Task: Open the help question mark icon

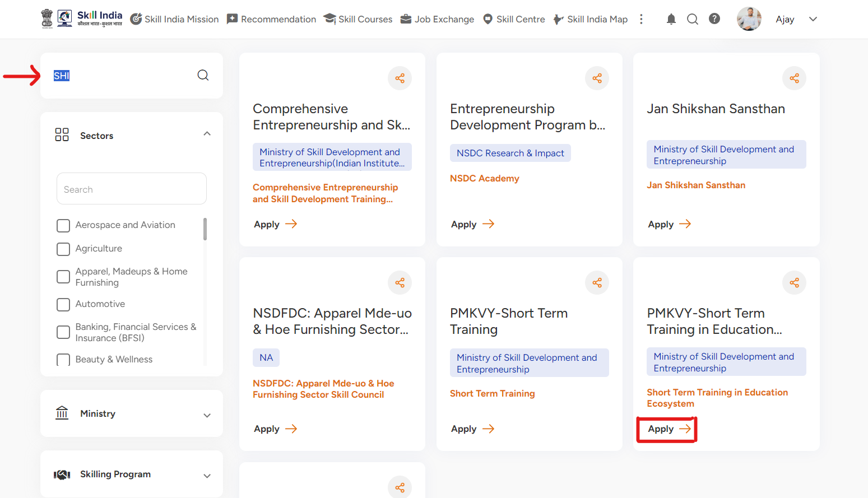Action: [x=714, y=19]
